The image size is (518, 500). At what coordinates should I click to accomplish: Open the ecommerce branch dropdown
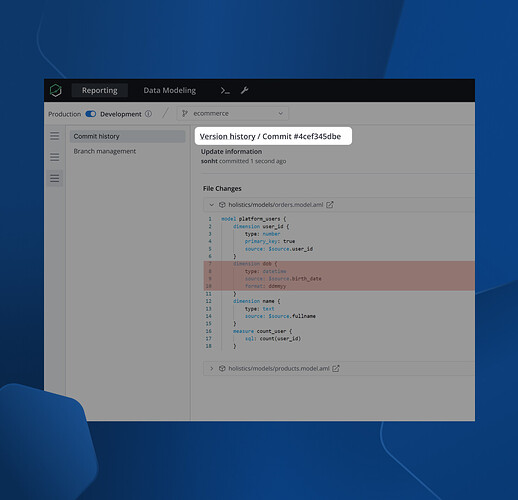tap(232, 114)
